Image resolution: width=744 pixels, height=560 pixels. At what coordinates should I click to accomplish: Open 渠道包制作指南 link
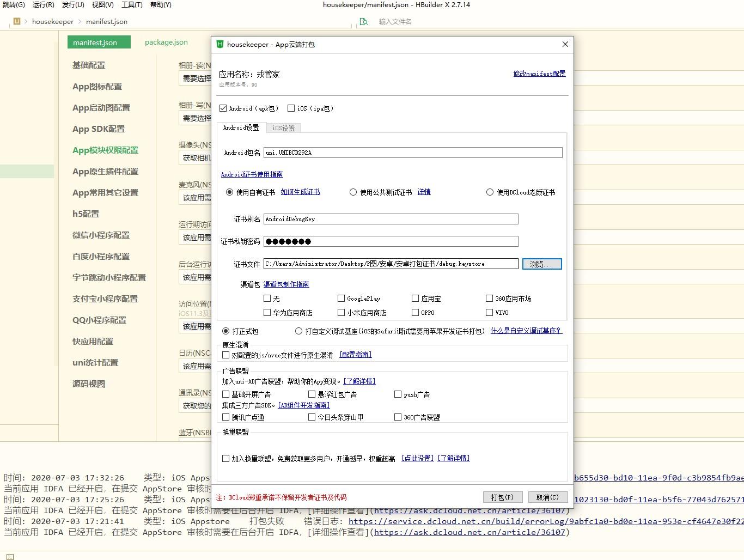point(286,284)
